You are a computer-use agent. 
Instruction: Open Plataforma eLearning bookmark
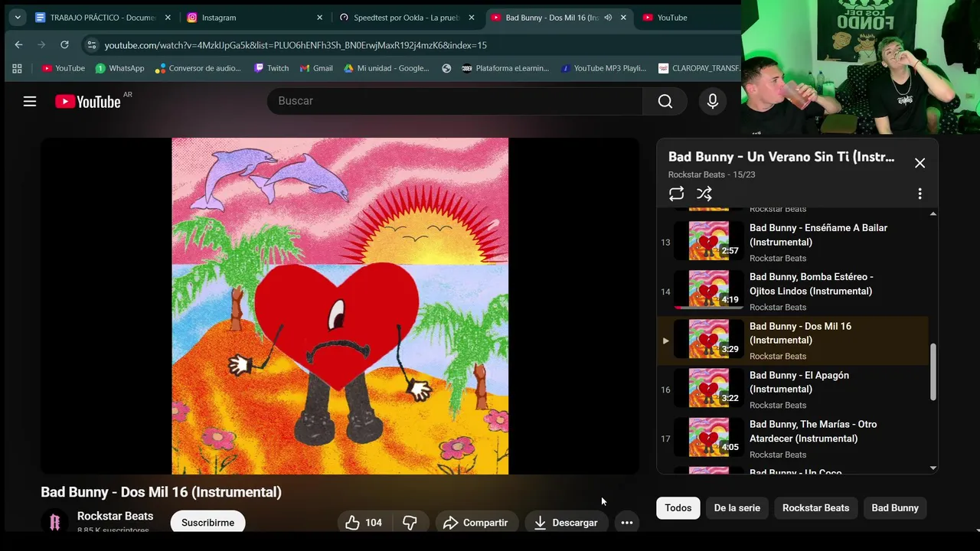coord(505,68)
